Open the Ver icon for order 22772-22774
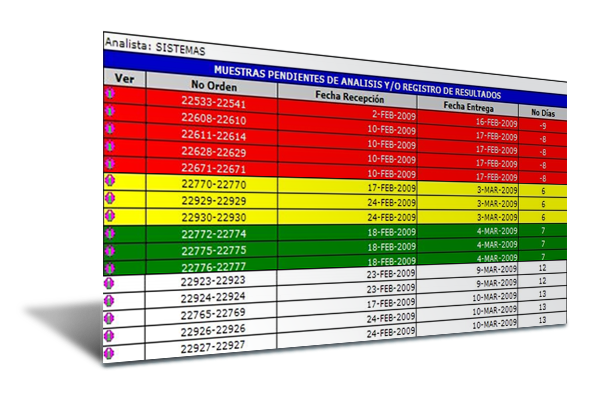 [110, 233]
